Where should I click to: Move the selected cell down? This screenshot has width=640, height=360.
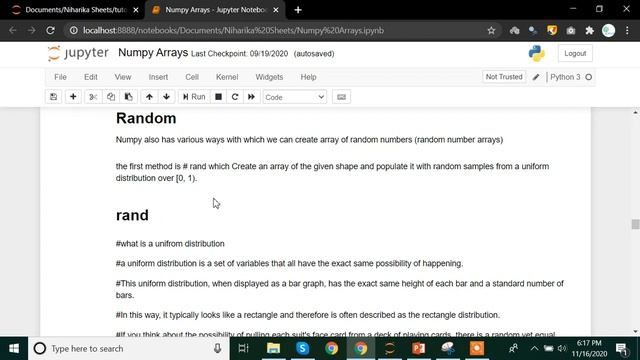click(x=167, y=97)
